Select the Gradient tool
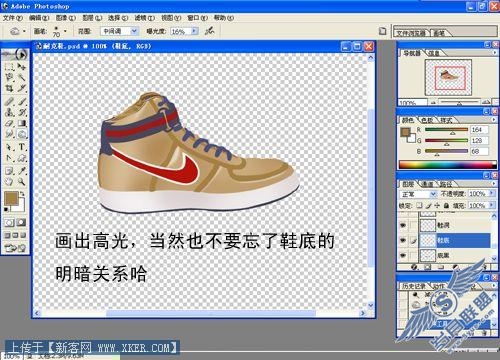Viewport: 500px width, 360px height. point(22,123)
